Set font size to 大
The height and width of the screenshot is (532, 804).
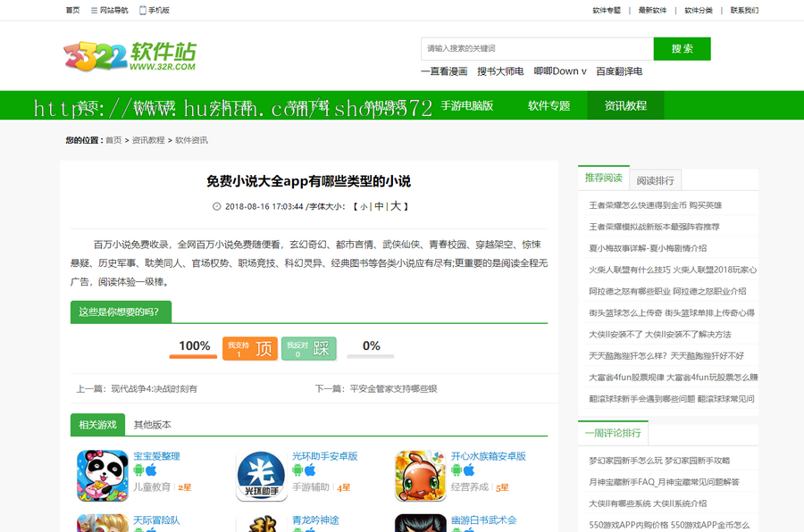[x=396, y=206]
